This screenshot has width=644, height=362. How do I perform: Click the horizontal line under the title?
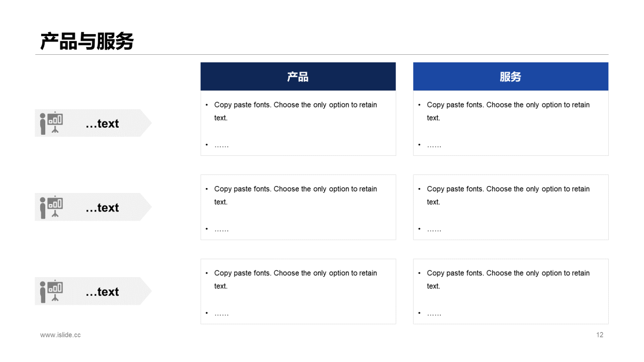322,54
